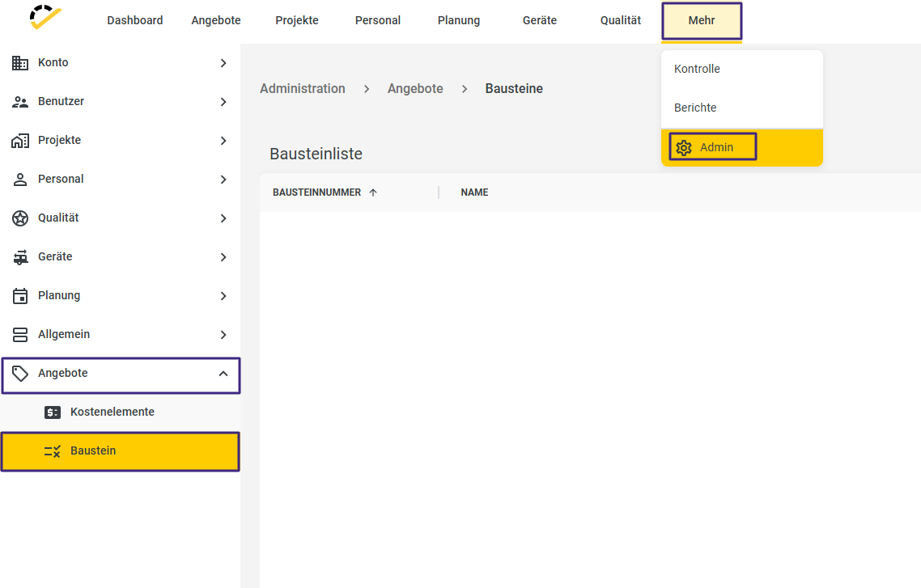Select Berichte from the Mehr menu

[x=695, y=108]
